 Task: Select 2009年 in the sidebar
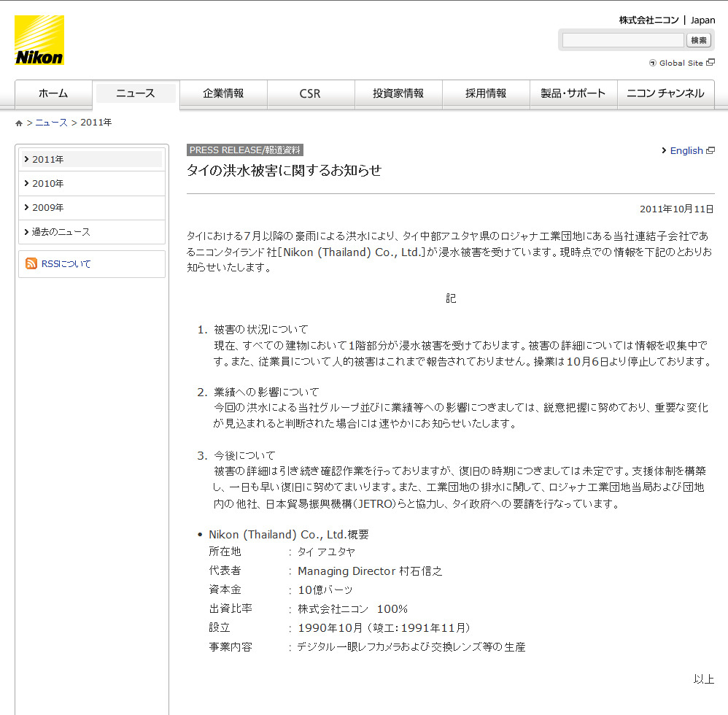click(x=92, y=207)
